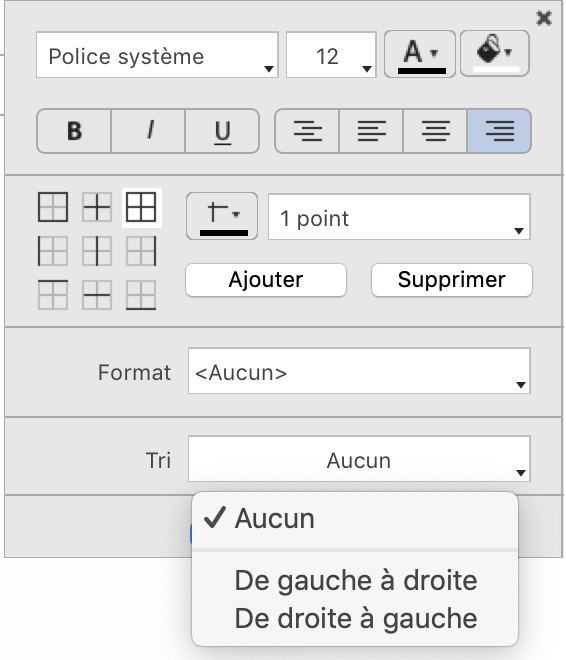Apply right edge border preset

coord(141,251)
